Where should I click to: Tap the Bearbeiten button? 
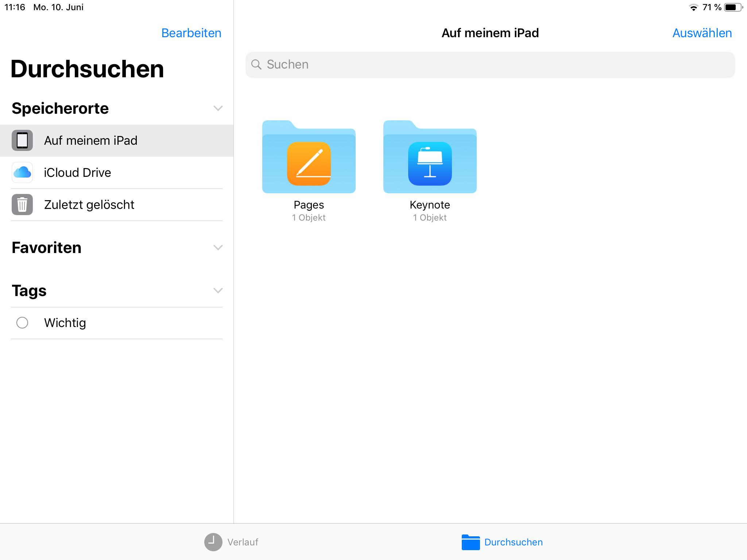point(191,33)
